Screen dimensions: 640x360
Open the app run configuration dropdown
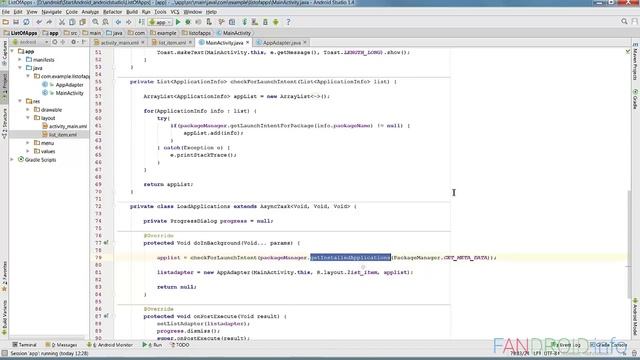pyautogui.click(x=160, y=22)
